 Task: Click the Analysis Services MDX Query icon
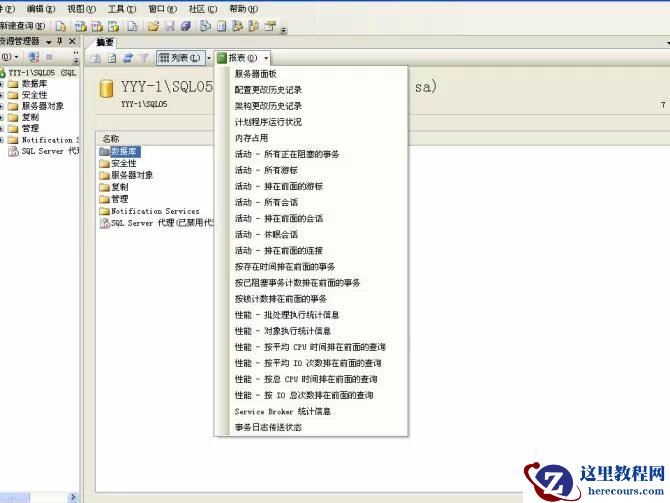click(x=80, y=26)
